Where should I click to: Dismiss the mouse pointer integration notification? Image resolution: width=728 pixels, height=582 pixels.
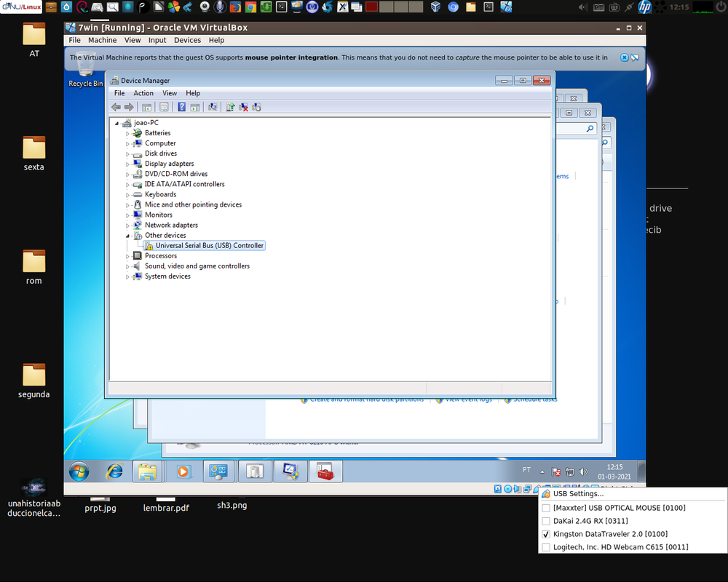[x=625, y=57]
